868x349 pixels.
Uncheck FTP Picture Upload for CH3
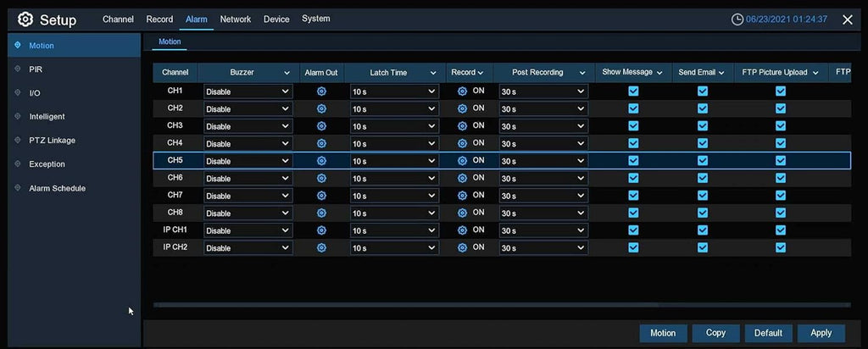coord(781,126)
